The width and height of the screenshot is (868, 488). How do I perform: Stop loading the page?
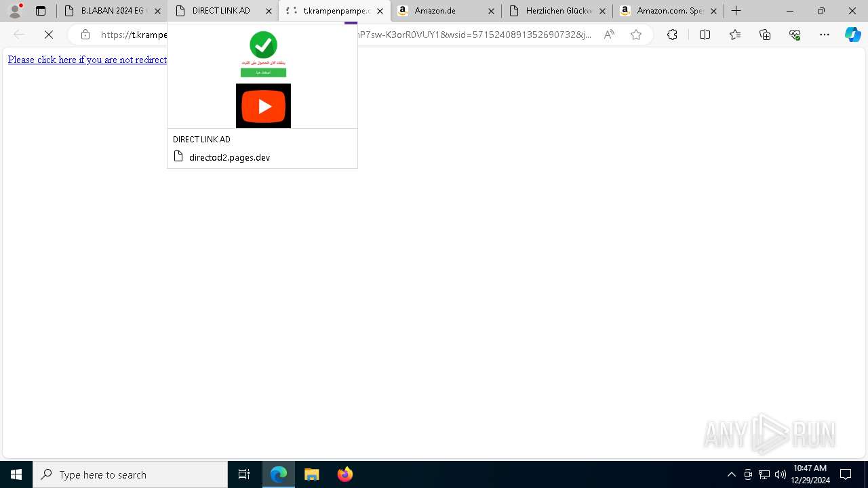click(49, 35)
